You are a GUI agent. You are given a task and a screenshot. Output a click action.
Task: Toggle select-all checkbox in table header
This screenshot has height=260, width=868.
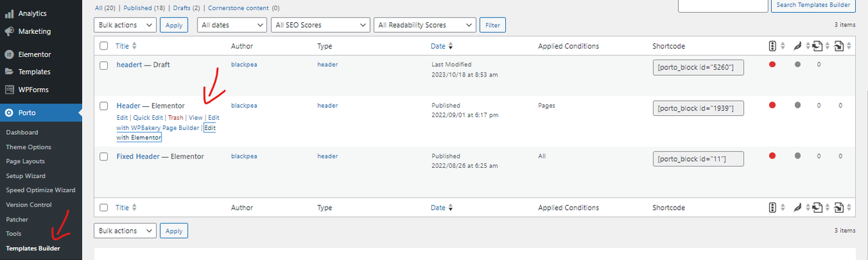click(x=104, y=46)
